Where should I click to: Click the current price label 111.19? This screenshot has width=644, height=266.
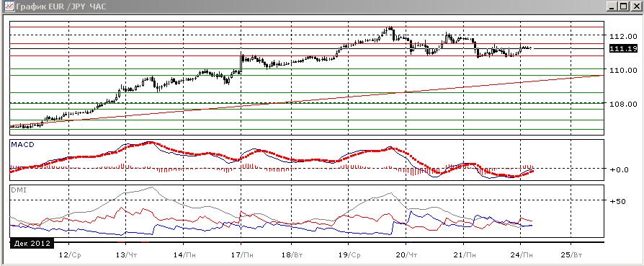pos(623,49)
